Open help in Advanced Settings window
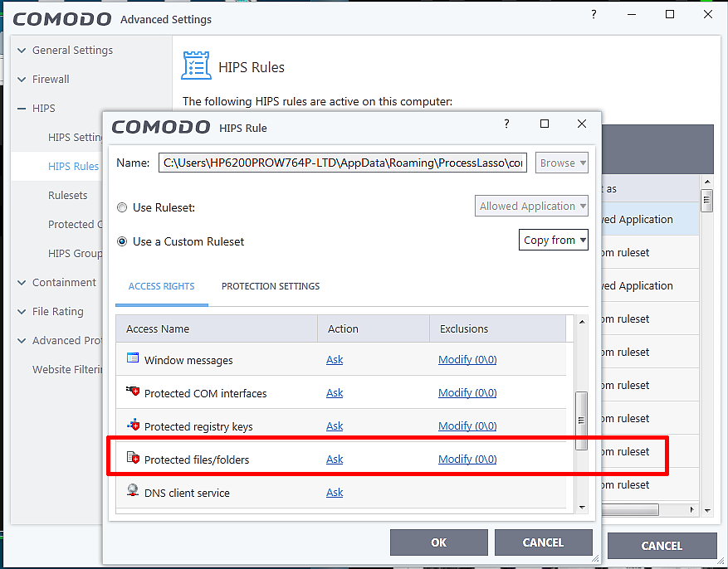This screenshot has height=569, width=728. point(594,14)
